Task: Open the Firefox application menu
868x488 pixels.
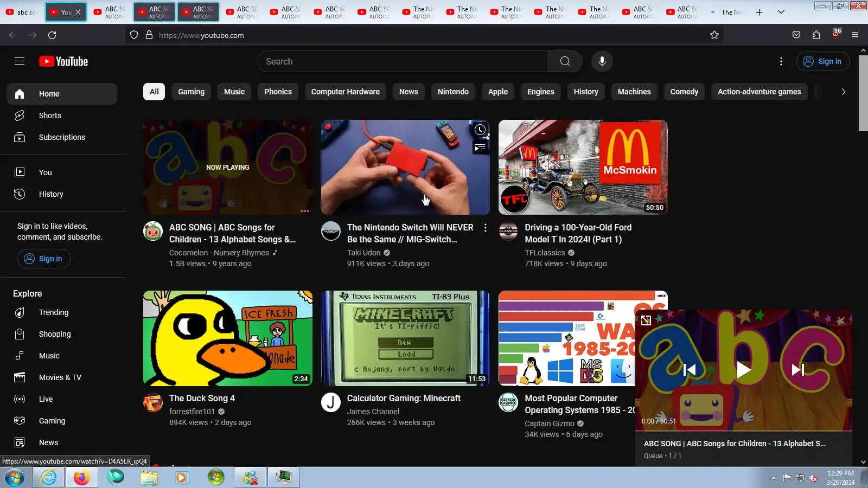Action: (855, 35)
